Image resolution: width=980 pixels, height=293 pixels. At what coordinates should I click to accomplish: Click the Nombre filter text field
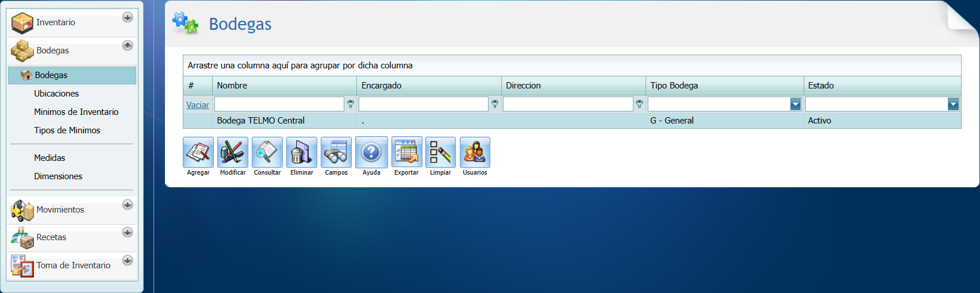279,104
